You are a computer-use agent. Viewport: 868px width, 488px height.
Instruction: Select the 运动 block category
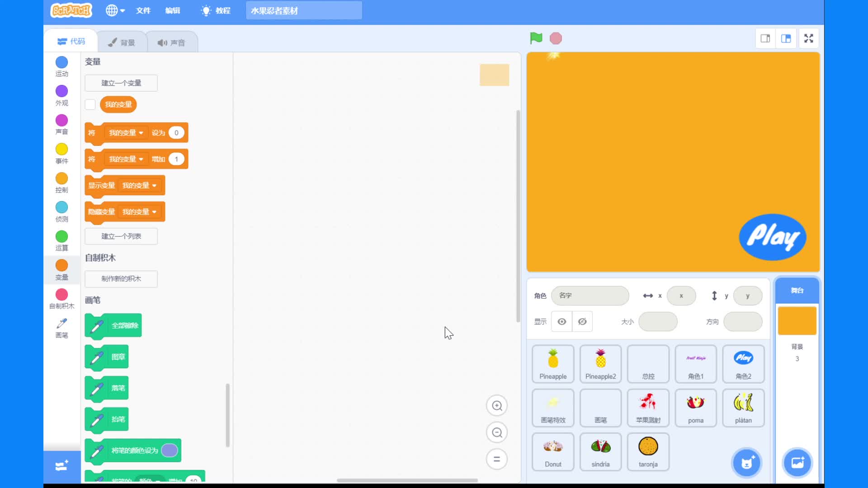coord(62,66)
